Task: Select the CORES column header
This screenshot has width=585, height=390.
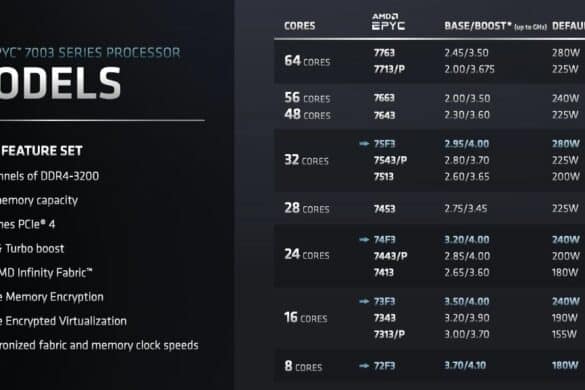Action: click(x=300, y=26)
